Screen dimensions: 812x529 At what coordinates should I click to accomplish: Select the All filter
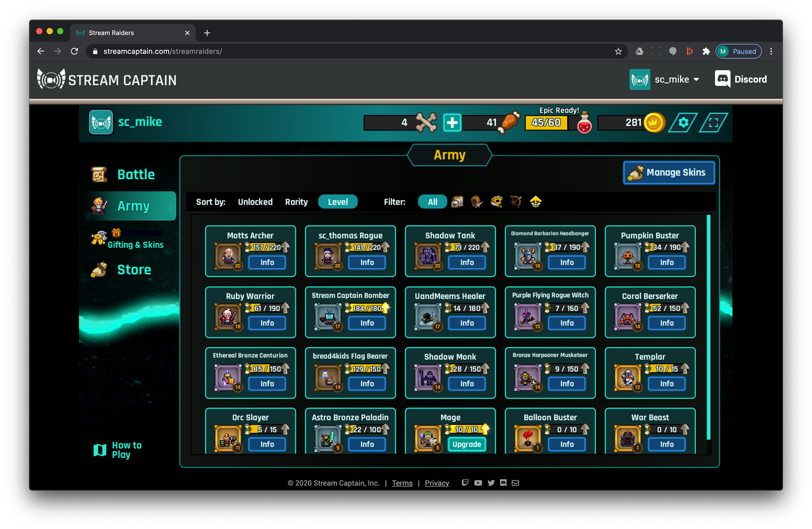tap(433, 202)
